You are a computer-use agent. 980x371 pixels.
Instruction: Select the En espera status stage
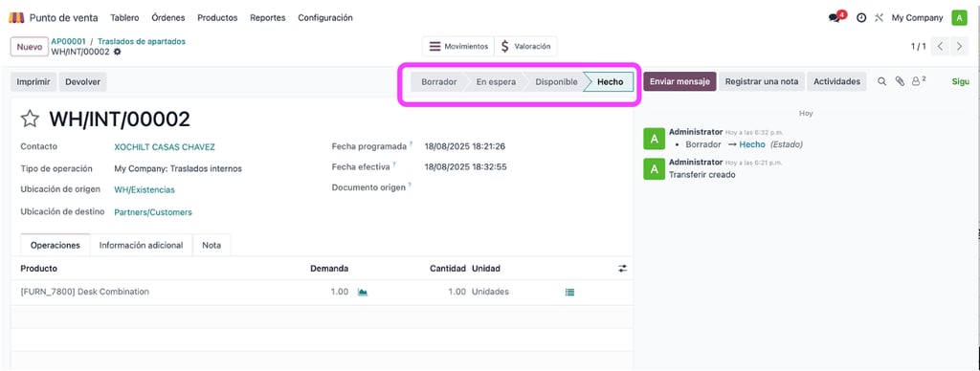pyautogui.click(x=496, y=82)
